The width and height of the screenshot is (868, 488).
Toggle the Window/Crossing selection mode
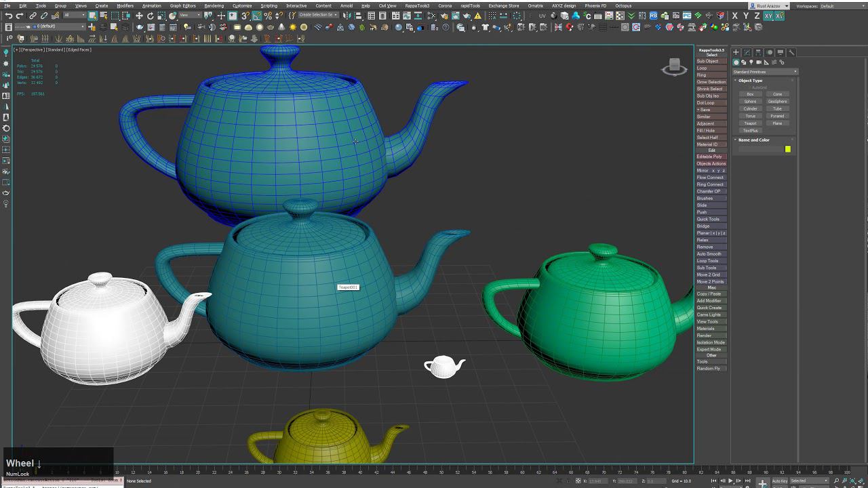pyautogui.click(x=127, y=16)
